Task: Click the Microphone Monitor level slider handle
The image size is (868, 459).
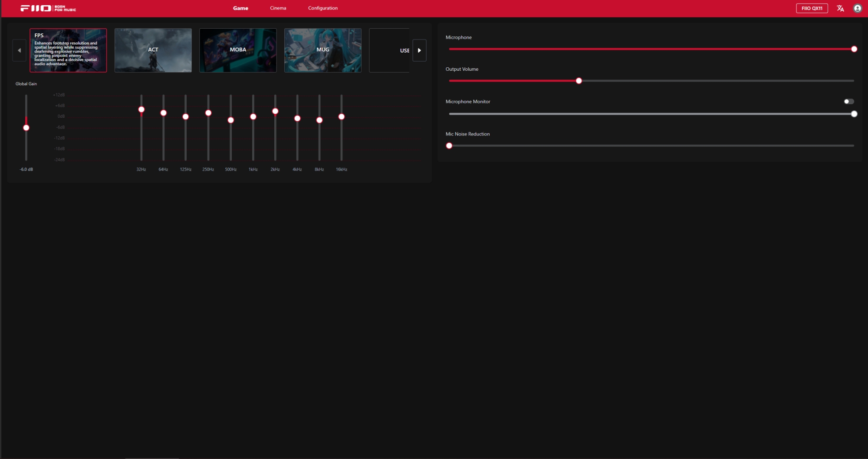Action: pos(854,114)
